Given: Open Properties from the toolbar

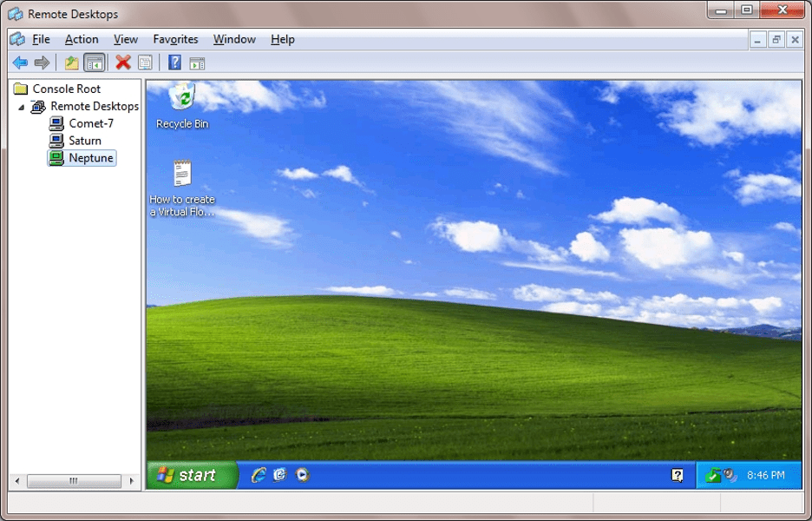Looking at the screenshot, I should 145,63.
